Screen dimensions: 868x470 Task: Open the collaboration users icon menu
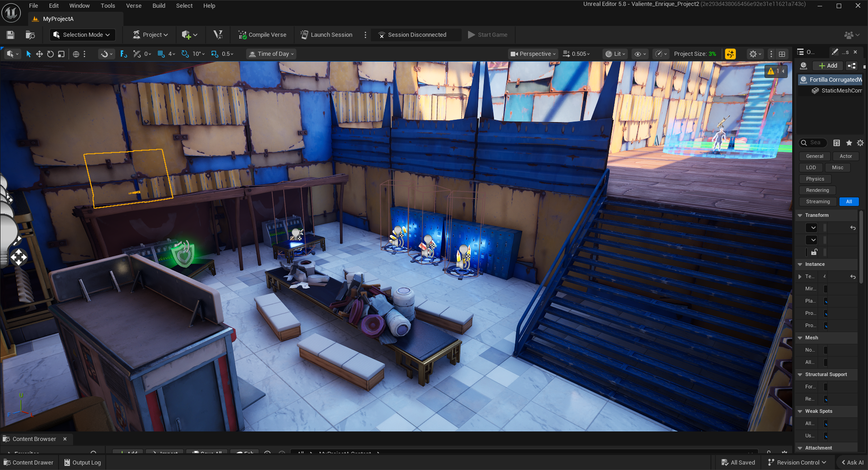[x=852, y=35]
